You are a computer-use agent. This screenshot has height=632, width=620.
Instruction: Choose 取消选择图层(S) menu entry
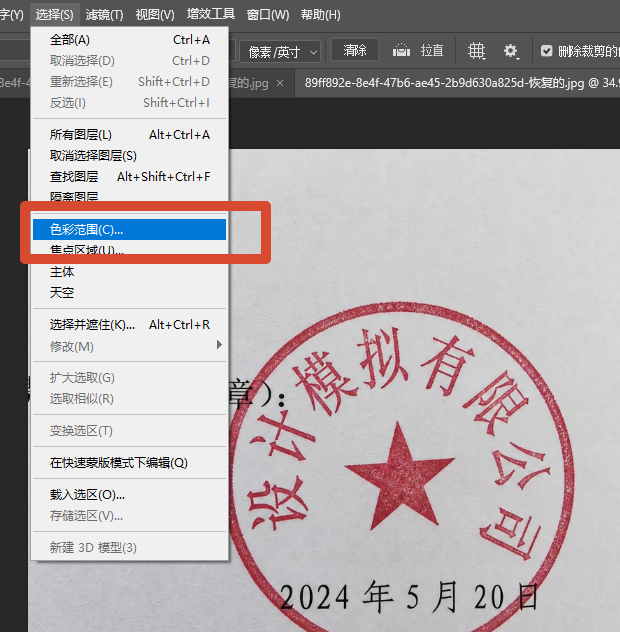click(x=129, y=156)
